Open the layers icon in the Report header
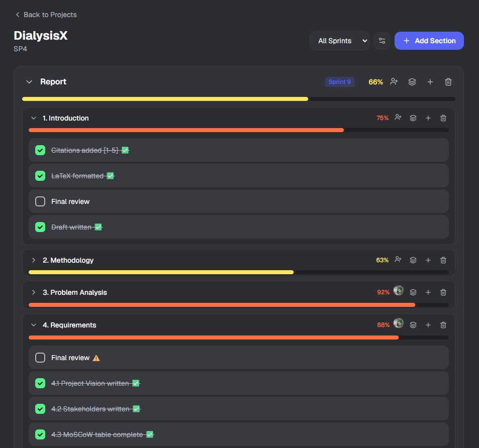Screen dimensions: 479x448 click(x=412, y=82)
